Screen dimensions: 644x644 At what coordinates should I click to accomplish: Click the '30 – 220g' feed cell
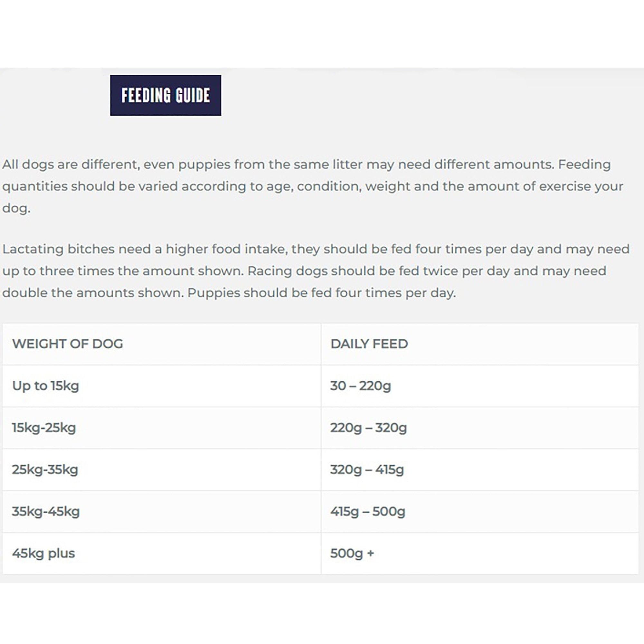click(x=360, y=386)
